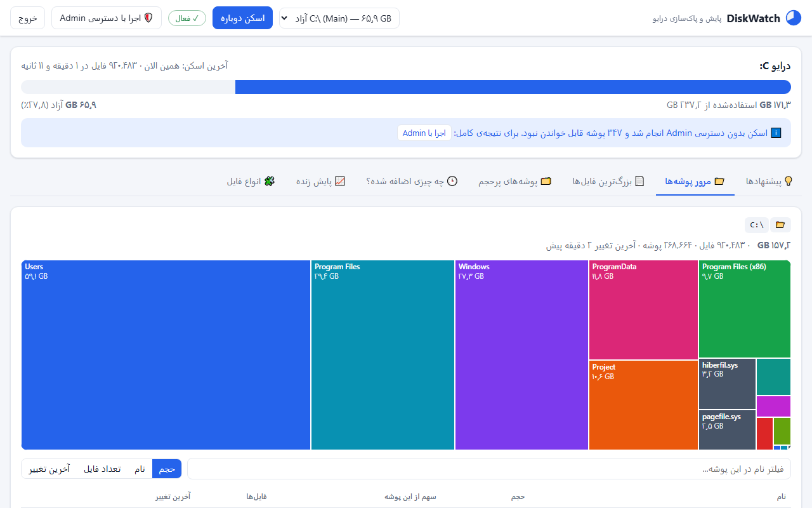Screen dimensions: 812x508
Task: Click the folder icon of مرور پوشه‌ها tab
Action: click(719, 181)
